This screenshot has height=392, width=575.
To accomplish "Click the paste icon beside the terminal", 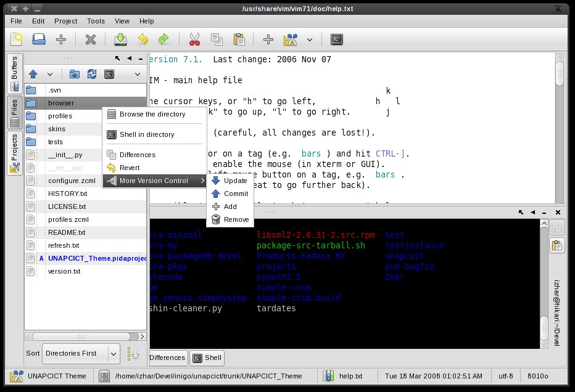I will pyautogui.click(x=556, y=245).
